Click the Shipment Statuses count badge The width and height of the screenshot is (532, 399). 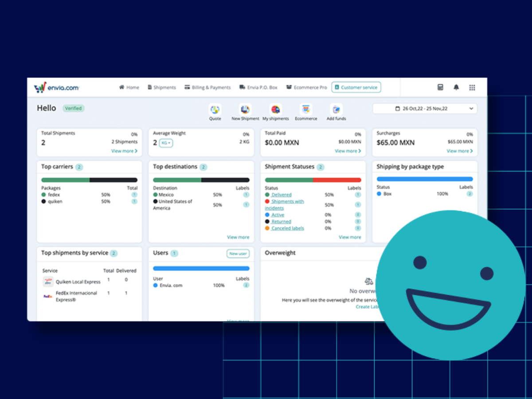coord(320,167)
